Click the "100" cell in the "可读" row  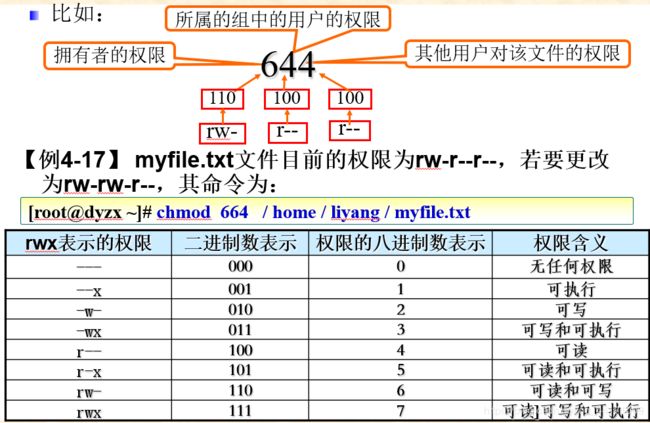[240, 350]
